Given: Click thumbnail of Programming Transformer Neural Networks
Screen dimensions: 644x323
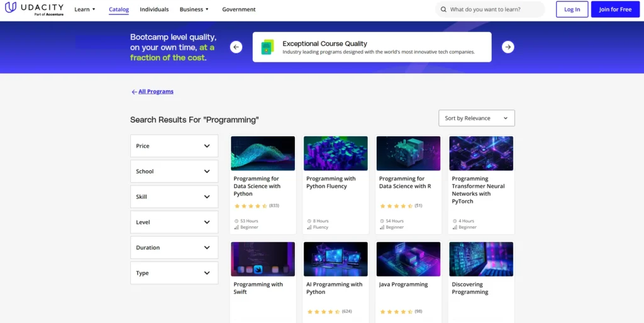Looking at the screenshot, I should 481,153.
